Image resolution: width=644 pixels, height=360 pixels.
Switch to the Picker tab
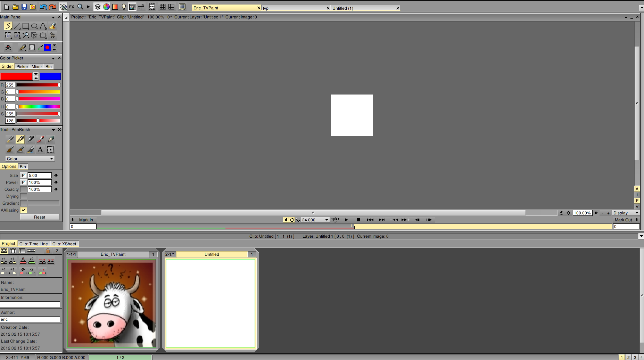click(22, 66)
